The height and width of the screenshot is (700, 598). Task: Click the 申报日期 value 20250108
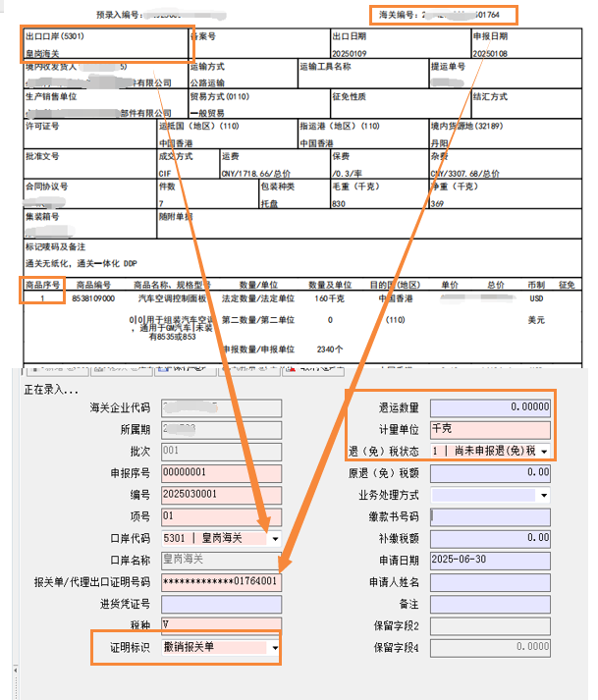[490, 54]
